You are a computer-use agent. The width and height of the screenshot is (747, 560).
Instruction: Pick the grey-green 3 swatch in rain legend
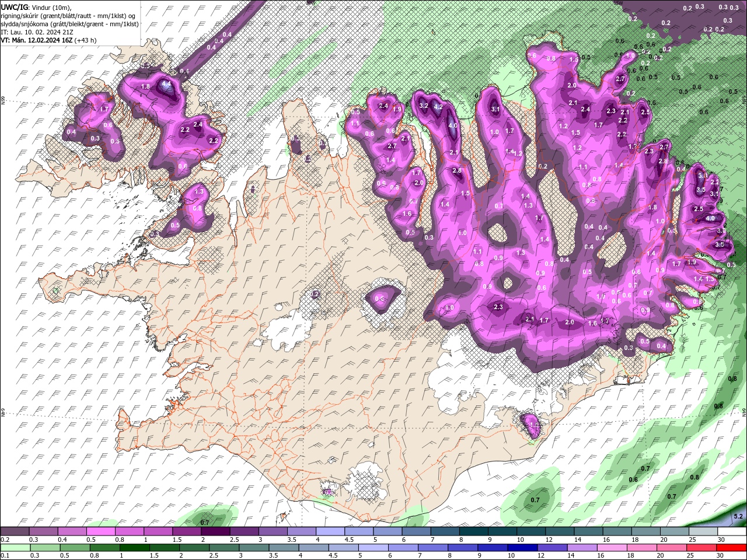[x=254, y=548]
